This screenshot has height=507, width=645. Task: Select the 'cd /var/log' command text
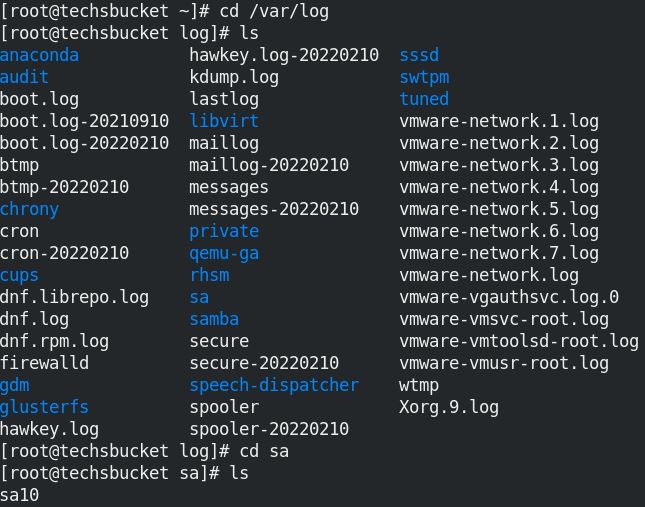pos(274,11)
